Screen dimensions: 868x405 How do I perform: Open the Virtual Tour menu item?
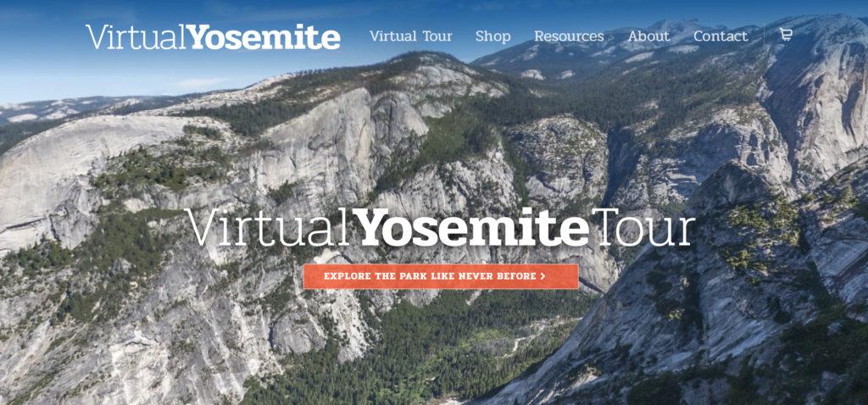[411, 36]
